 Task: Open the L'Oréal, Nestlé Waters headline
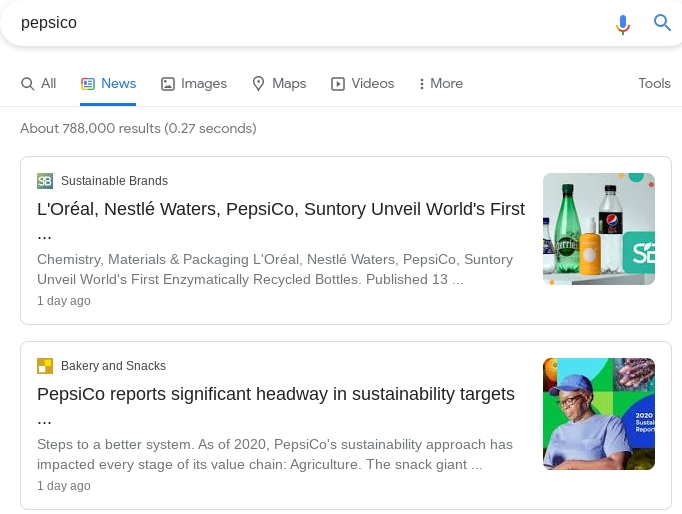click(x=280, y=210)
